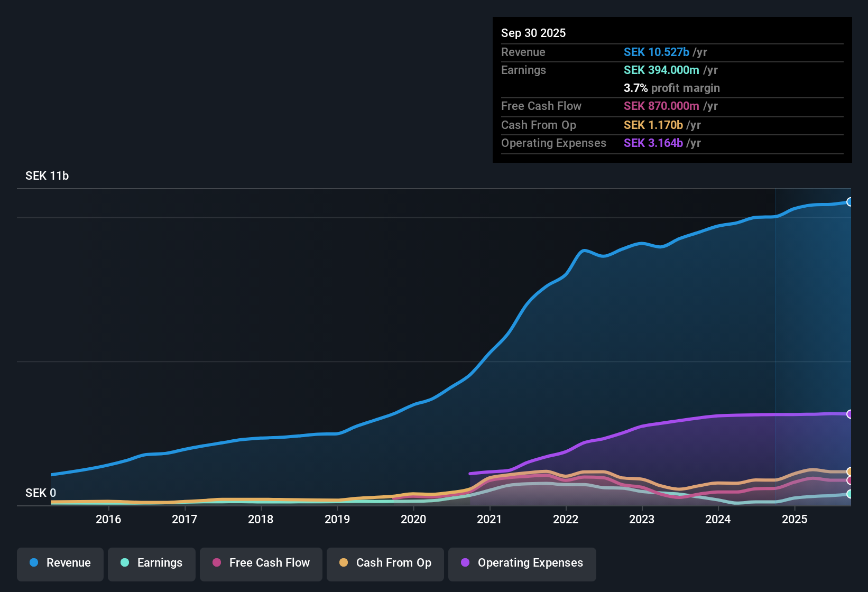
Task: Click the orange Cash From Op legend dot
Action: pos(344,562)
